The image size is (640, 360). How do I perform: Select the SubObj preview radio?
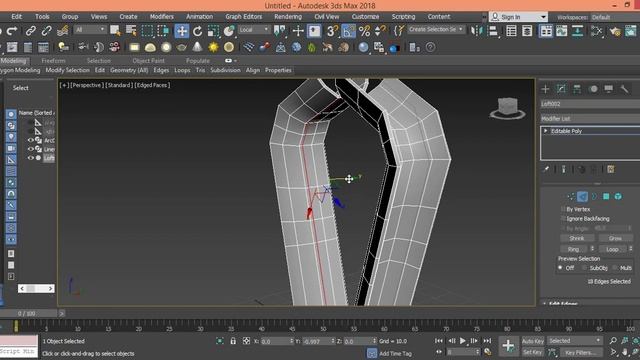tap(584, 268)
